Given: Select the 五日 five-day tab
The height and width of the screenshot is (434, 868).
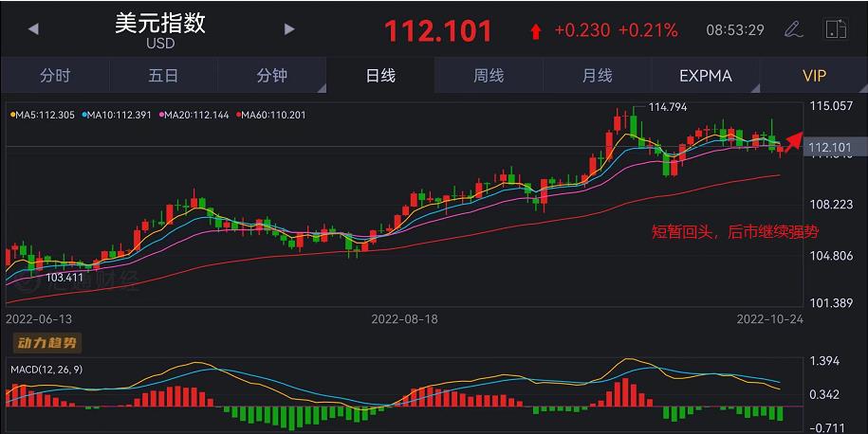Looking at the screenshot, I should [x=163, y=76].
